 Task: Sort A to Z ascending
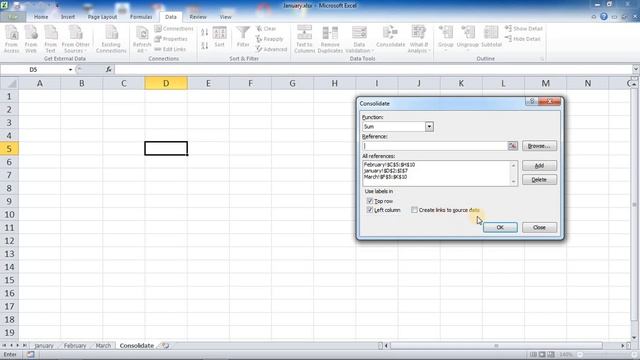coord(204,32)
